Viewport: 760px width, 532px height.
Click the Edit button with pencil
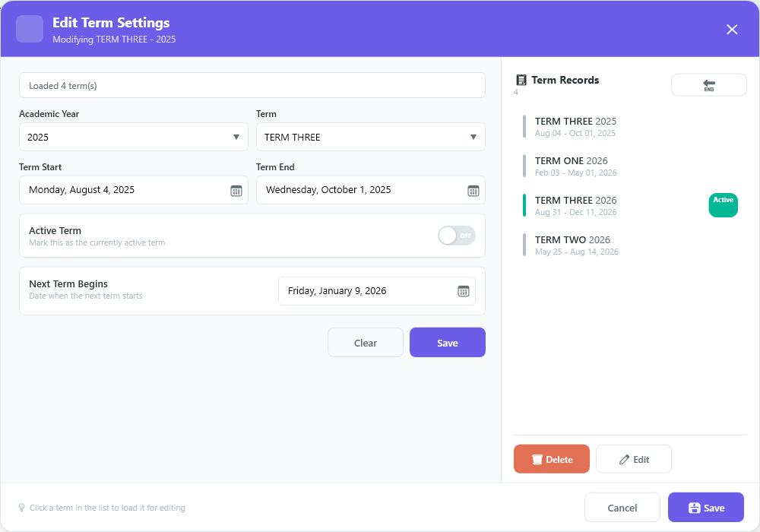634,459
